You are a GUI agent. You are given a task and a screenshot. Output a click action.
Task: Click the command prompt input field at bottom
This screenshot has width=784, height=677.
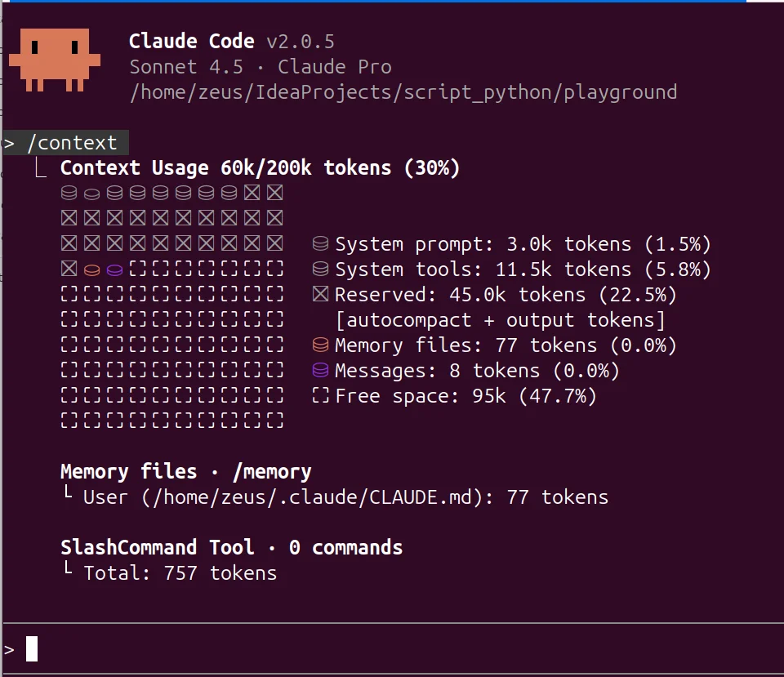(x=393, y=649)
